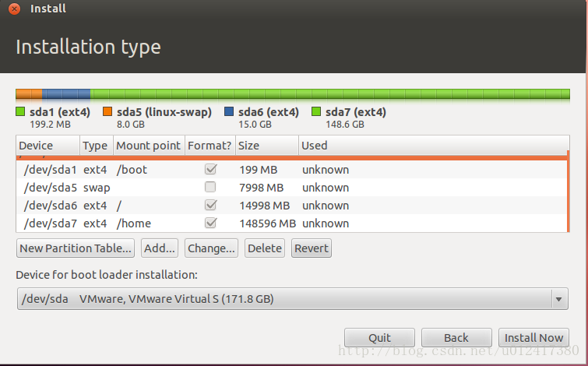The height and width of the screenshot is (366, 588).
Task: Click the Change partition button
Action: (x=211, y=249)
